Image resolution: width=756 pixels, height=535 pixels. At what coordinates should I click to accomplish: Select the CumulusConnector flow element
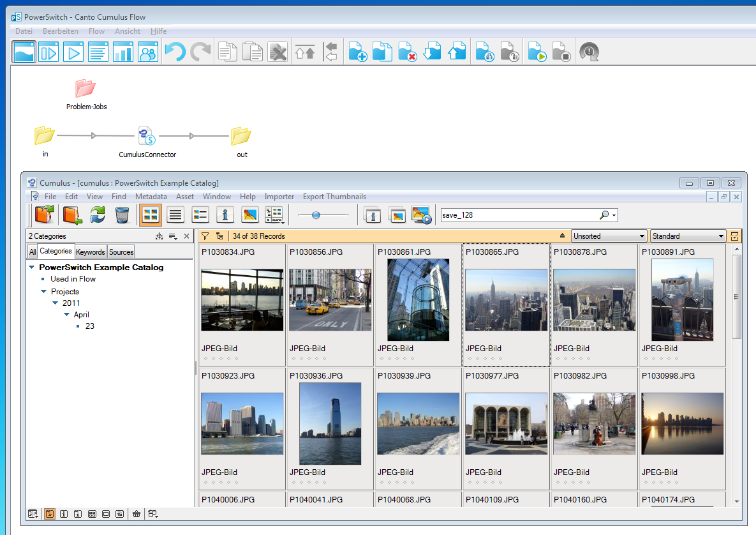[147, 135]
